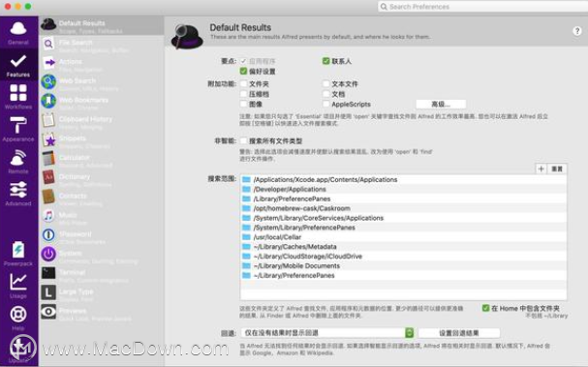This screenshot has width=588, height=367.
Task: Select /Applications/Xcode.app/Contents/Applications row
Action: (404, 179)
